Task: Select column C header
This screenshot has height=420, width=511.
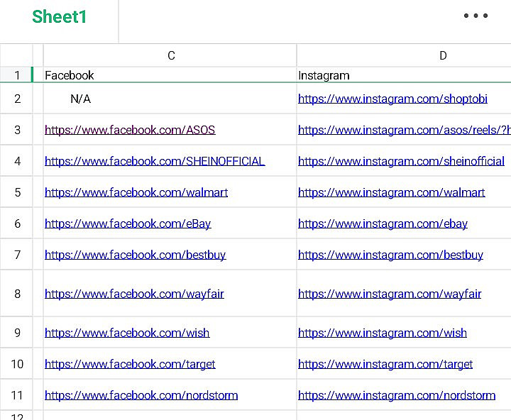Action: (171, 55)
